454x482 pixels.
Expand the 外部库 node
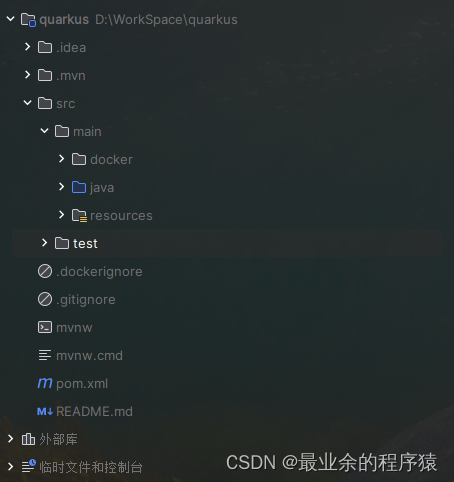11,439
